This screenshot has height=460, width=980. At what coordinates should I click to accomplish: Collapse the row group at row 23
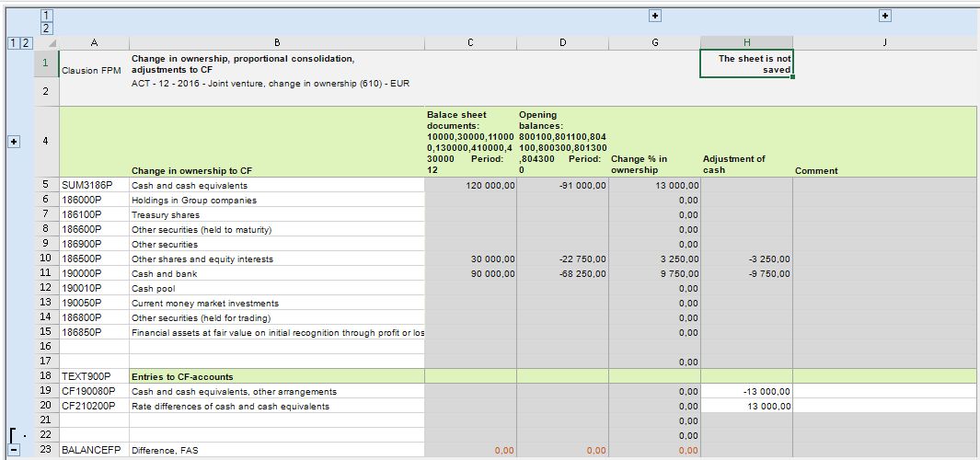coord(15,449)
